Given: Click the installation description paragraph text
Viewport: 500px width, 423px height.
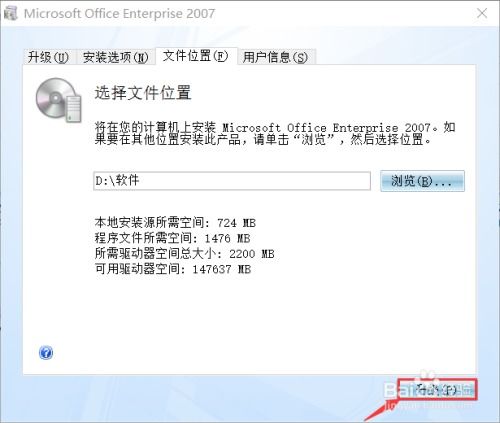Looking at the screenshot, I should coord(275,133).
